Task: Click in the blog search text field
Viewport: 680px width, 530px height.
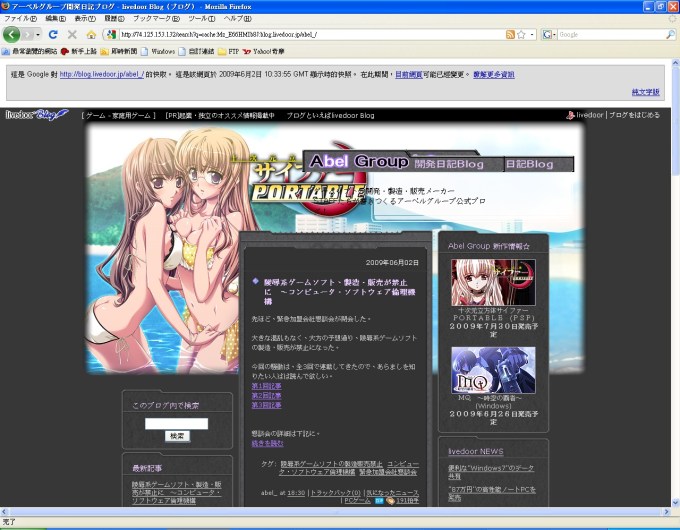Action: point(177,423)
